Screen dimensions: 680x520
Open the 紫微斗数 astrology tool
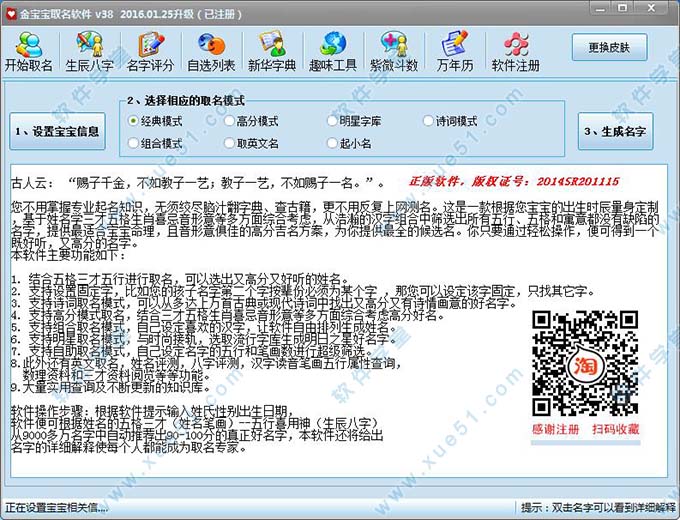393,52
